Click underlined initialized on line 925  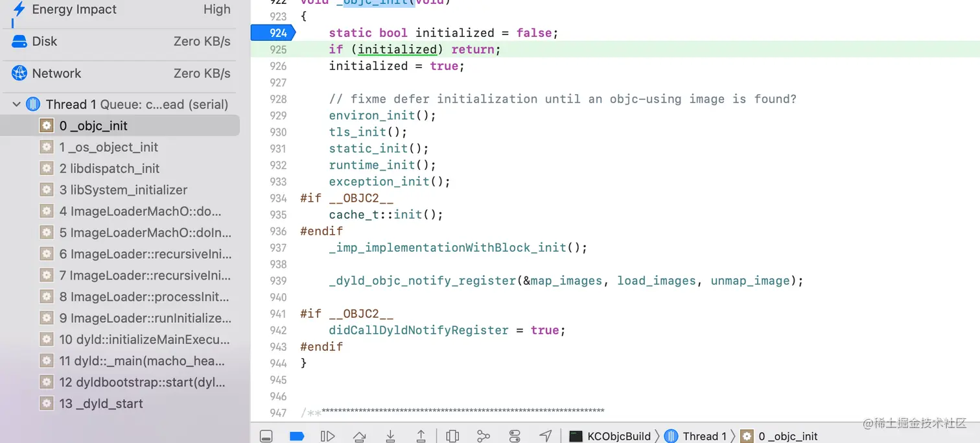[397, 50]
